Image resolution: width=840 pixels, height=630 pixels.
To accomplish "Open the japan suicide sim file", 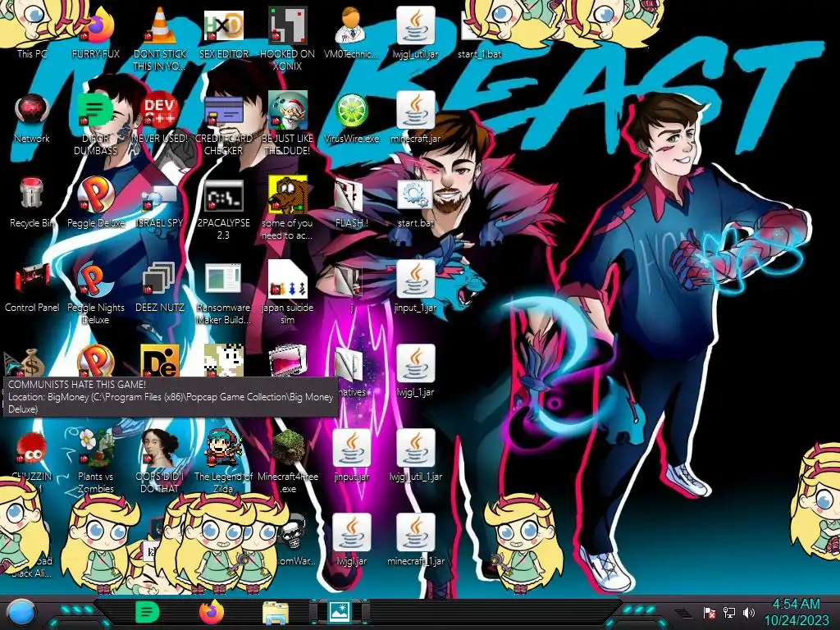I will pyautogui.click(x=287, y=294).
